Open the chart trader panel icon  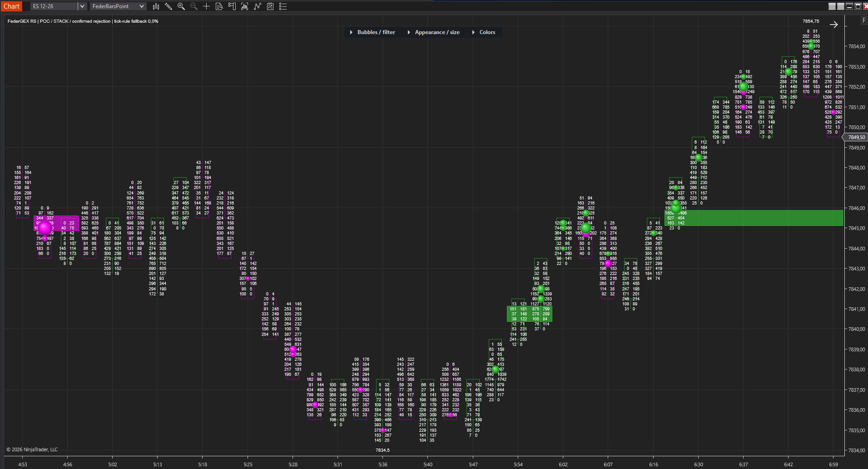pyautogui.click(x=232, y=6)
